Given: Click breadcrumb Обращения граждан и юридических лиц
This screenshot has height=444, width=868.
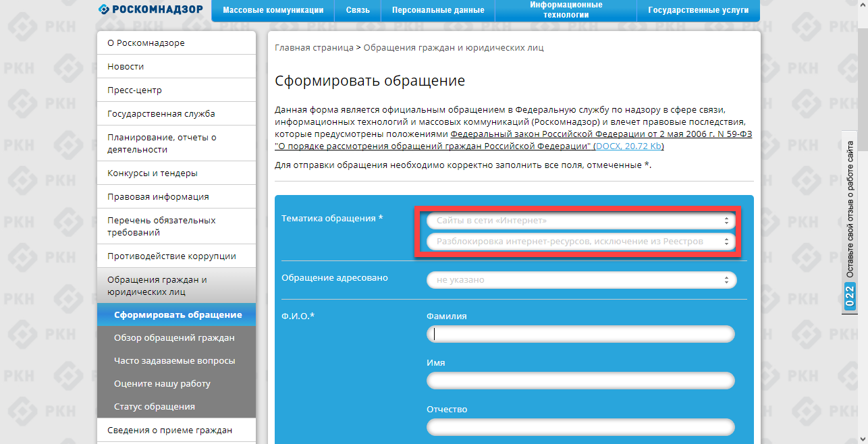Looking at the screenshot, I should click(454, 48).
